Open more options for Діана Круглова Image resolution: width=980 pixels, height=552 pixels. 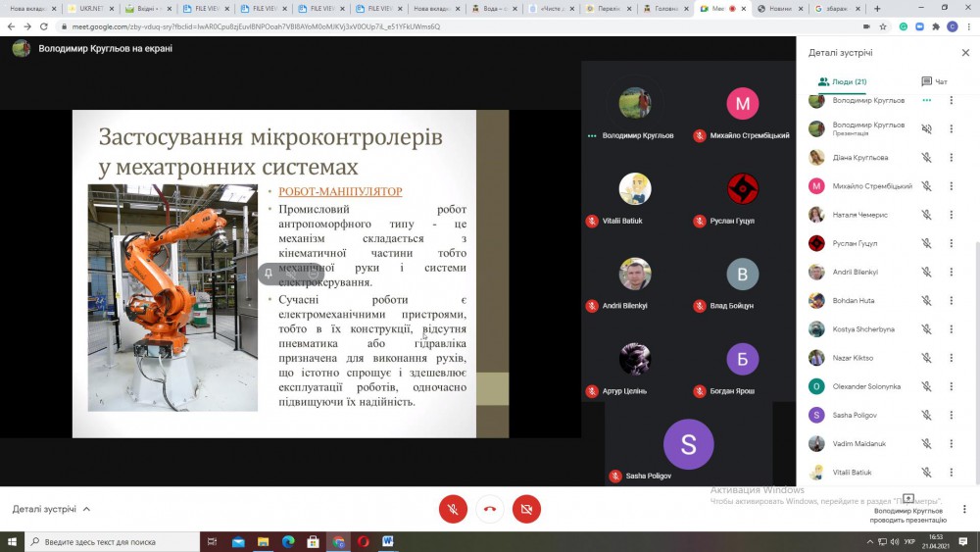951,157
